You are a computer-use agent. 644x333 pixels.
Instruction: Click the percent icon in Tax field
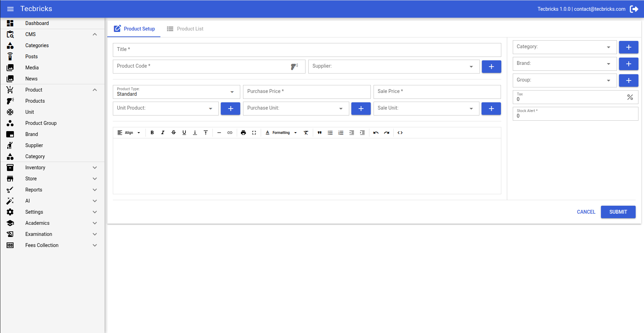[x=630, y=97]
